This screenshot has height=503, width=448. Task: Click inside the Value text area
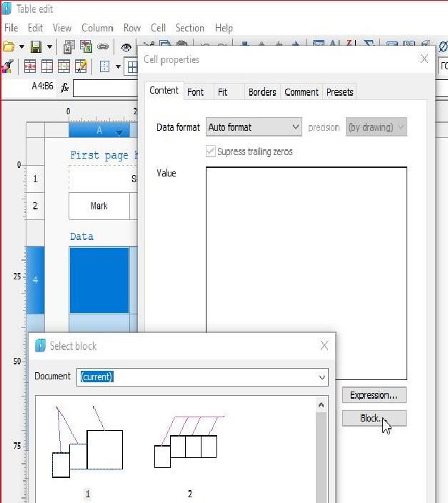click(x=306, y=272)
